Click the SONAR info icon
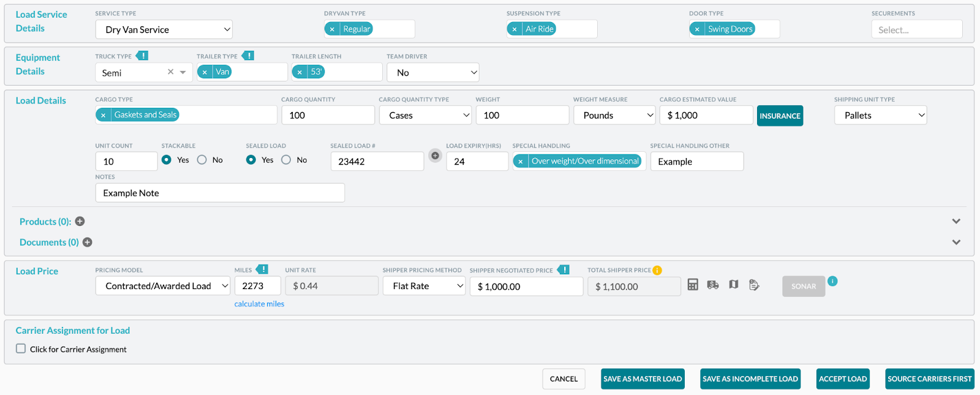Image resolution: width=980 pixels, height=395 pixels. tap(832, 281)
